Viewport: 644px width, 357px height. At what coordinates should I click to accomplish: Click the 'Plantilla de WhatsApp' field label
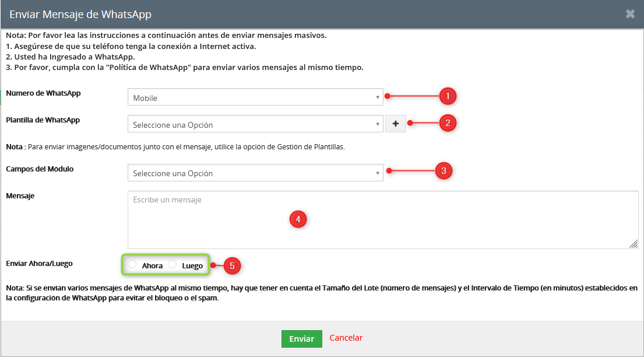tap(43, 120)
